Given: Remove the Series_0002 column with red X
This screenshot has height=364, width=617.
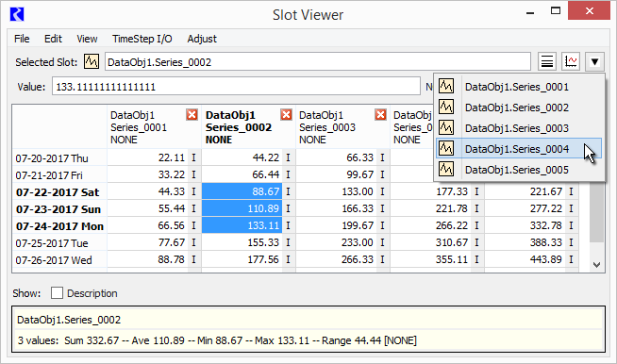Looking at the screenshot, I should point(286,114).
